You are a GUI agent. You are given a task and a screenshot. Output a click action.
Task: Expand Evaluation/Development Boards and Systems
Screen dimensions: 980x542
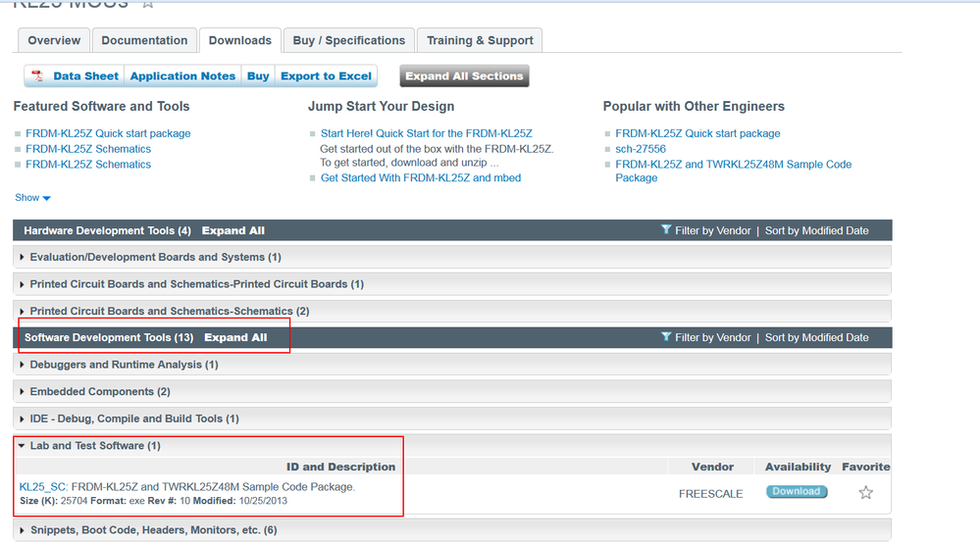click(155, 258)
